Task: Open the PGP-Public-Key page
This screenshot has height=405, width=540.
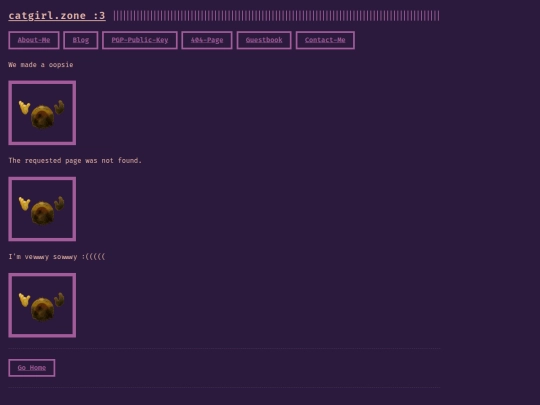Action: 140,40
